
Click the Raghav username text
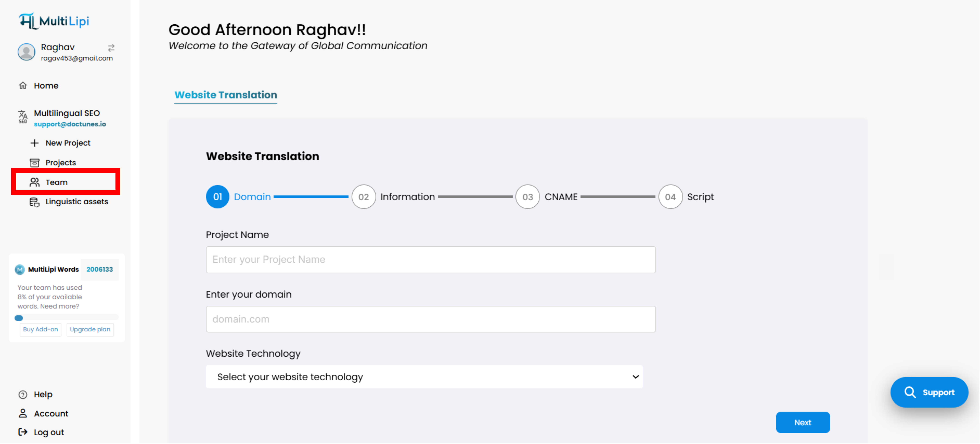(x=58, y=47)
